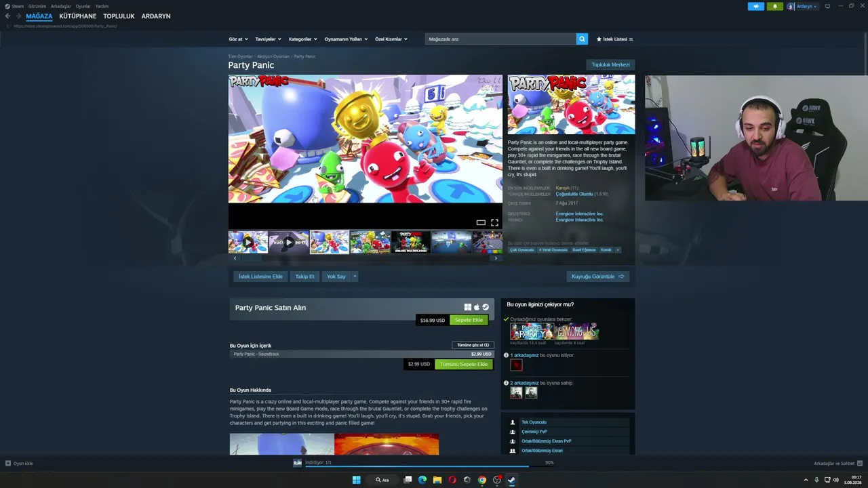Open İstek Listesi wishlist link
This screenshot has height=488, width=868.
tap(614, 39)
